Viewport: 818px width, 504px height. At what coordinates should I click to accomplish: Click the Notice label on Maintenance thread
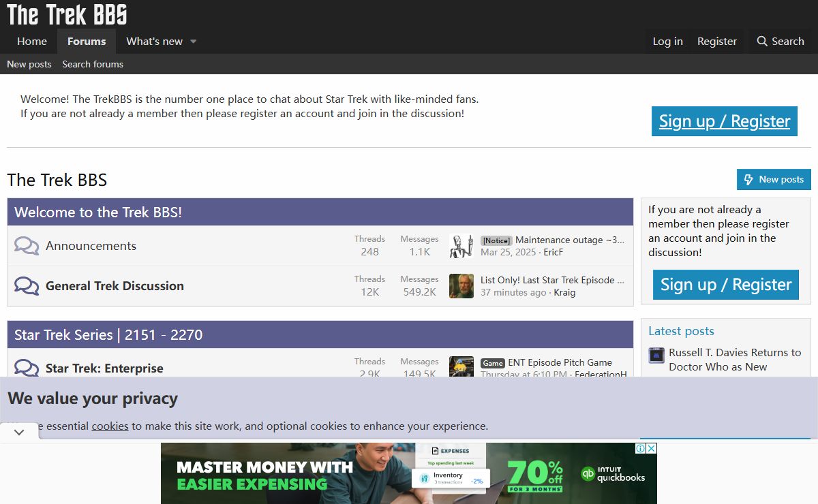[496, 240]
